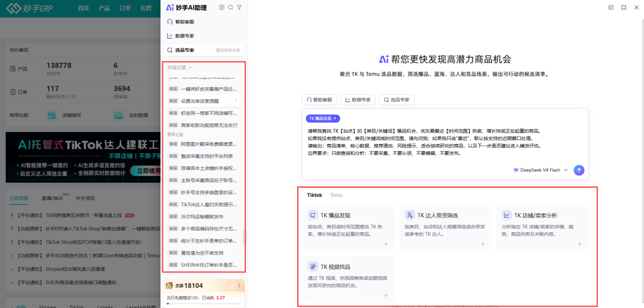Image resolution: width=644 pixels, height=308 pixels.
Task: Use the arrow on TK 爆品发现 card
Action: pyautogui.click(x=385, y=245)
